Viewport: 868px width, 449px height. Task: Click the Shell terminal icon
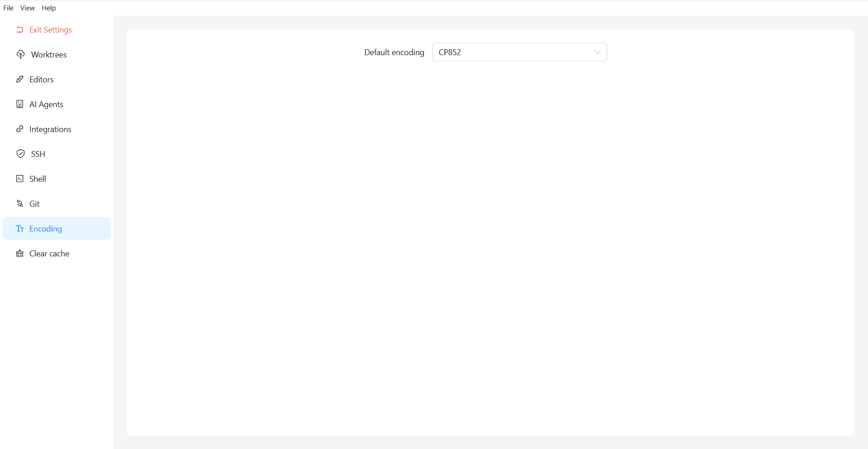(20, 179)
